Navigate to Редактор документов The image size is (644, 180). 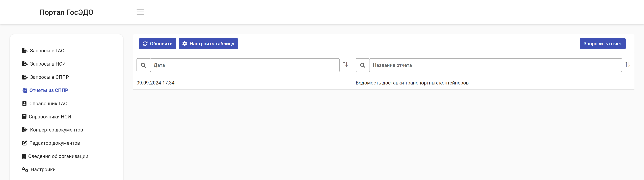click(x=55, y=143)
